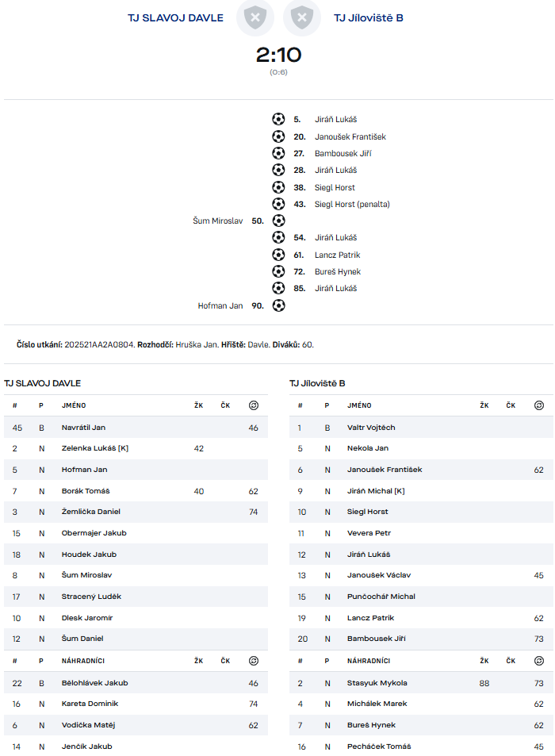This screenshot has width=555, height=756.
Task: Click the TJ Slavoj Davle club crest
Action: (x=255, y=17)
